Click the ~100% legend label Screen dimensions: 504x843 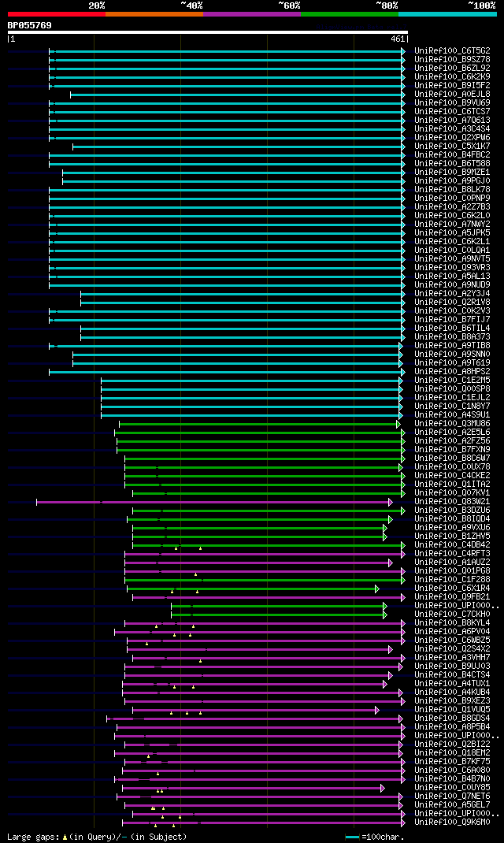(x=481, y=6)
